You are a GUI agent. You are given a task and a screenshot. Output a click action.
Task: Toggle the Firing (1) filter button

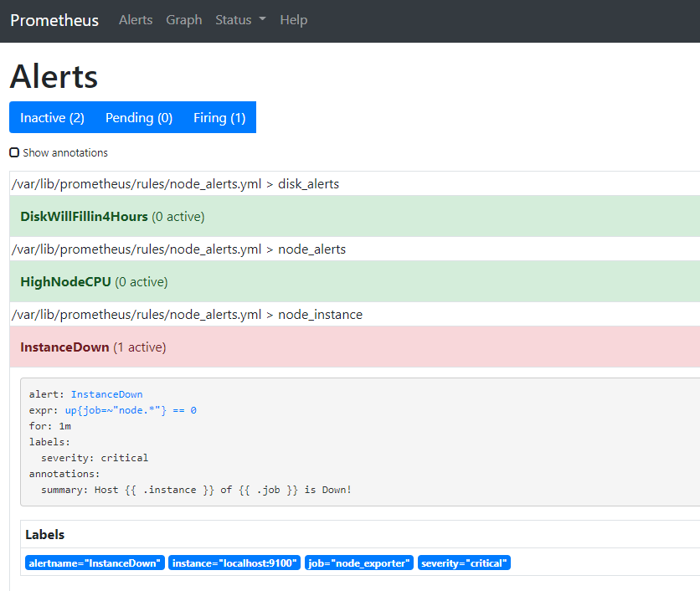tap(219, 117)
